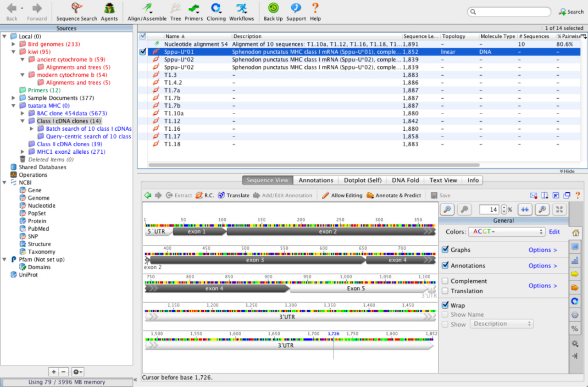Click the Translate sequence icon
This screenshot has height=387, width=588.
coord(233,195)
